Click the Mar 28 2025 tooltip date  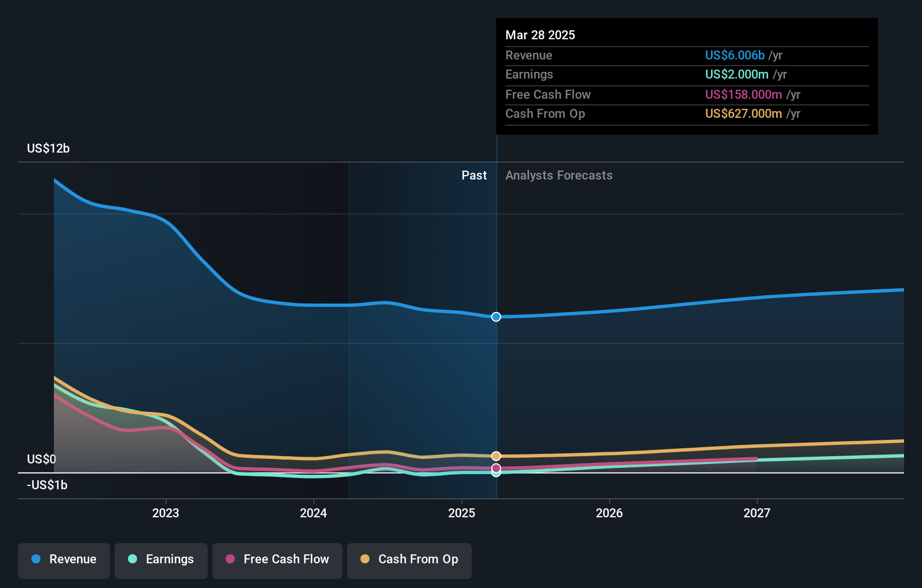540,35
